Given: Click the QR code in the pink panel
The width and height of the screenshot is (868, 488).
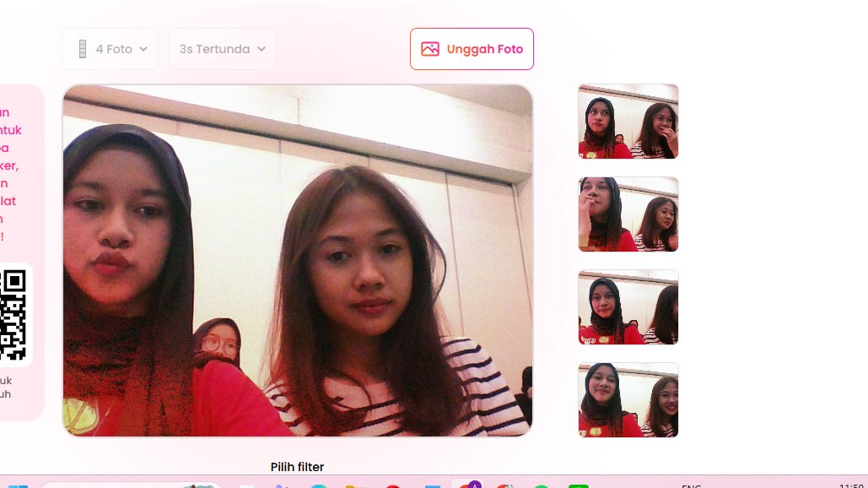Looking at the screenshot, I should tap(13, 315).
